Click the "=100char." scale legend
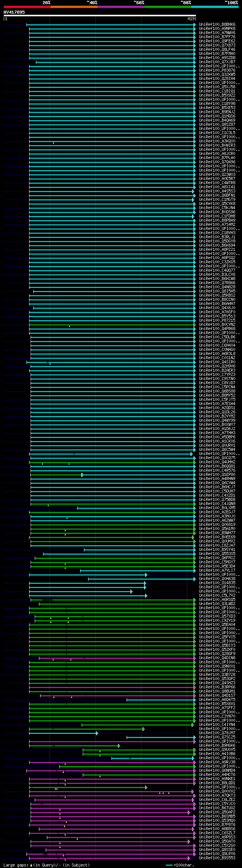This screenshot has width=242, height=868. [x=180, y=865]
